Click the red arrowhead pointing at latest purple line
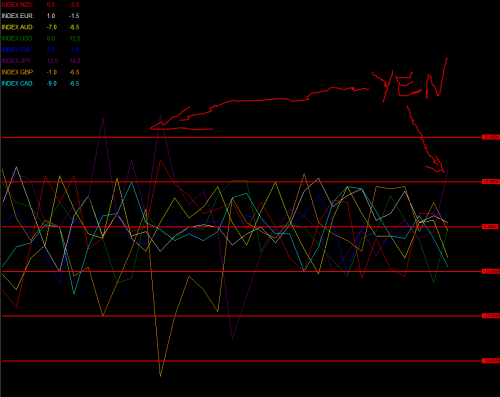Screen dimensions: 500x397 coord(436,166)
